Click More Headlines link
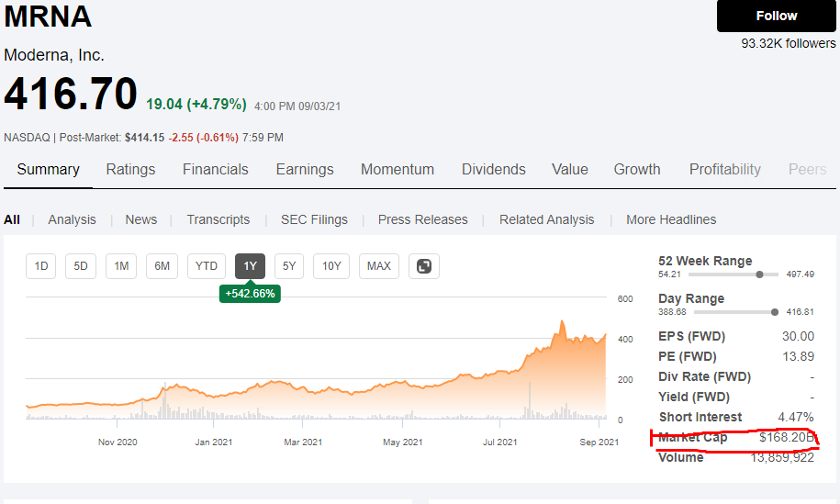Image resolution: width=840 pixels, height=504 pixels. (671, 219)
